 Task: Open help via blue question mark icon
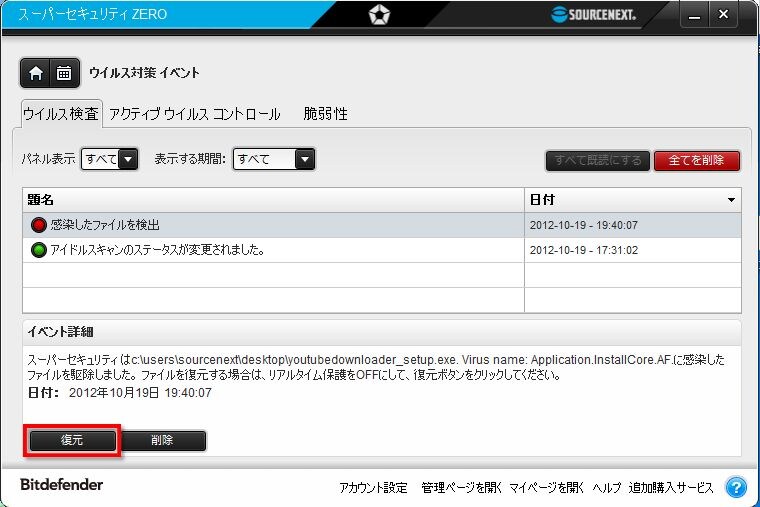coord(736,487)
